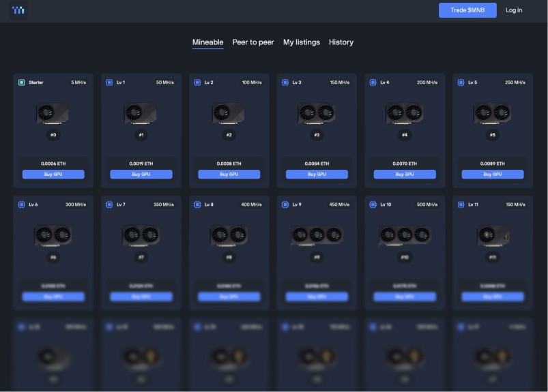Image resolution: width=548 pixels, height=392 pixels.
Task: Click the Lv 9 triple-fan GPU image
Action: point(317,236)
